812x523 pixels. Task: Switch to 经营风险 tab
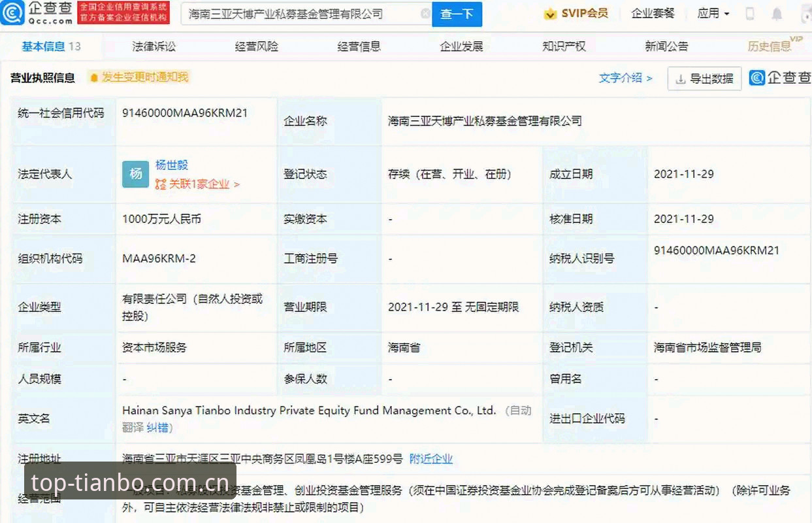tap(257, 46)
